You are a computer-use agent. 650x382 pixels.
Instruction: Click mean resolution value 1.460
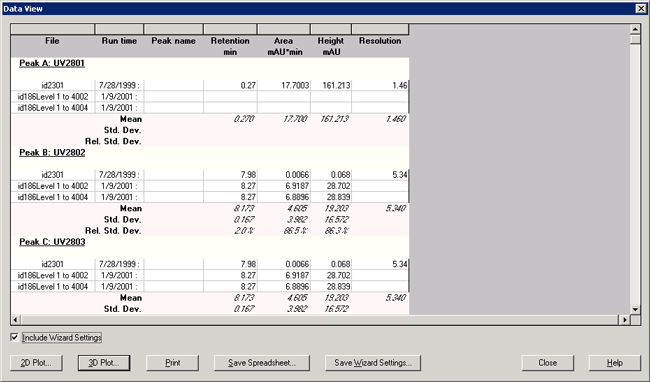pos(395,119)
